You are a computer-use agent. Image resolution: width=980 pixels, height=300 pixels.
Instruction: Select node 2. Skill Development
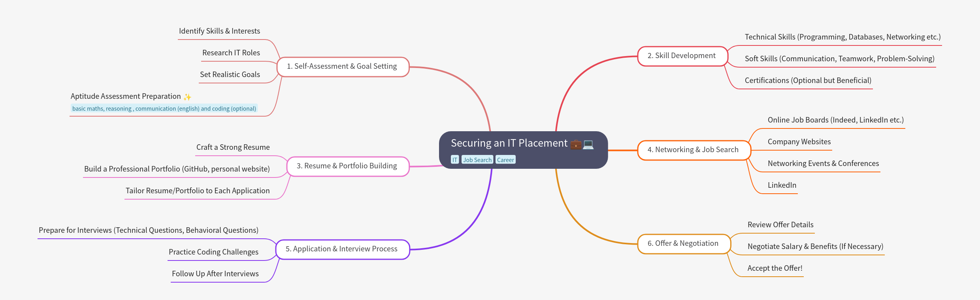(682, 56)
